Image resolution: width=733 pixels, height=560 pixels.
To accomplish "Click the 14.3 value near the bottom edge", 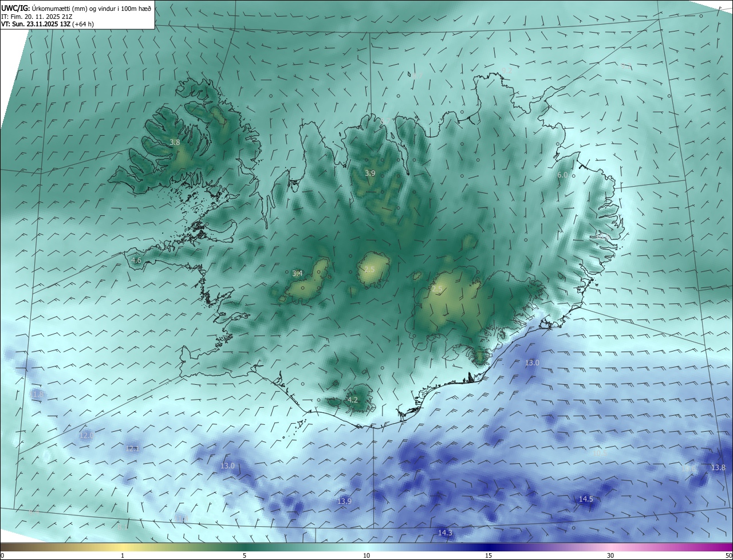I will point(445,533).
